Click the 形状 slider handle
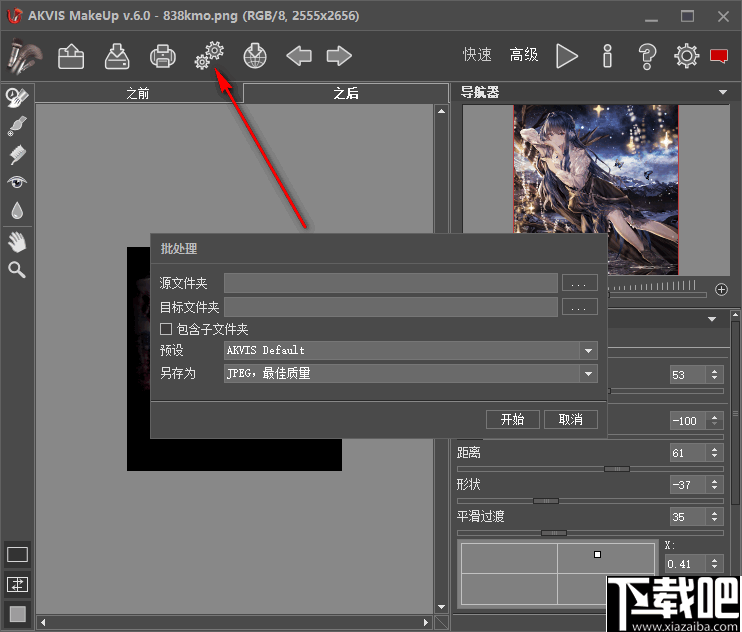The height and width of the screenshot is (632, 742). (x=546, y=500)
